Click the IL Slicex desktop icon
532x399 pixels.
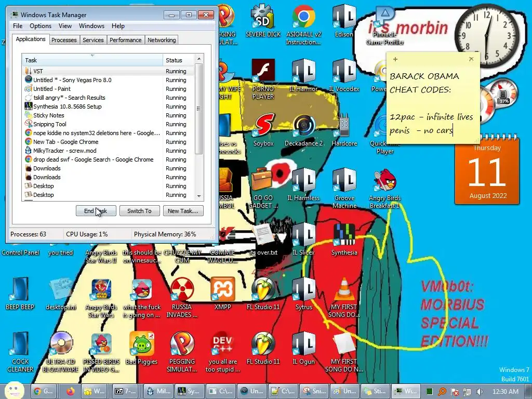[303, 239]
